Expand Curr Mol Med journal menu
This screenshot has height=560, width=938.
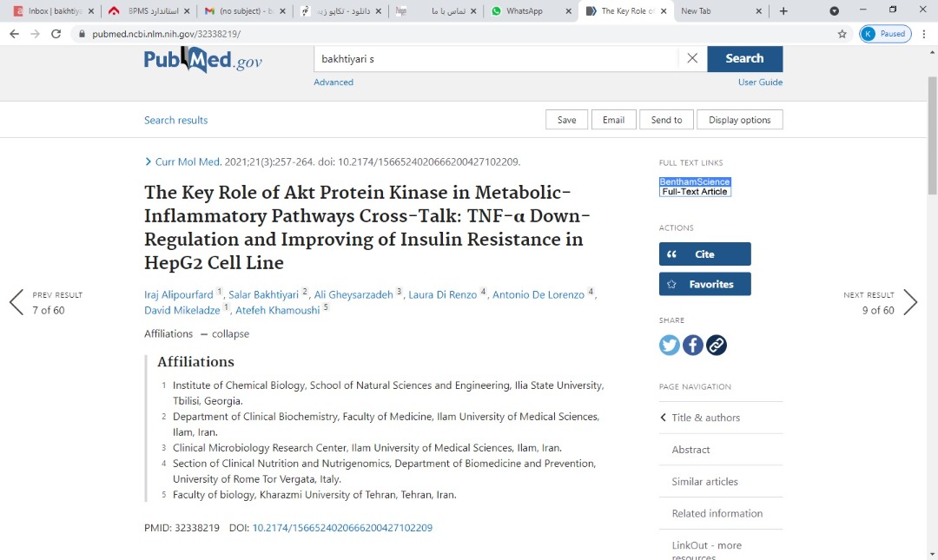tap(187, 161)
